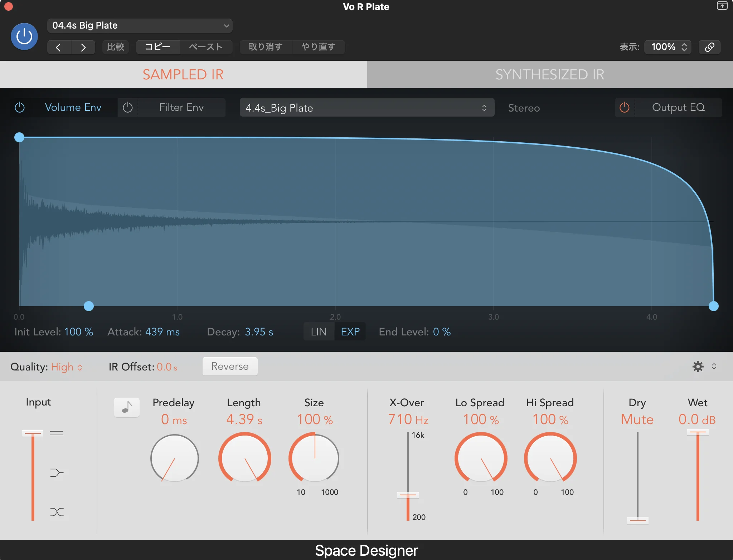
Task: Click the plugin power bypass button
Action: 24,36
